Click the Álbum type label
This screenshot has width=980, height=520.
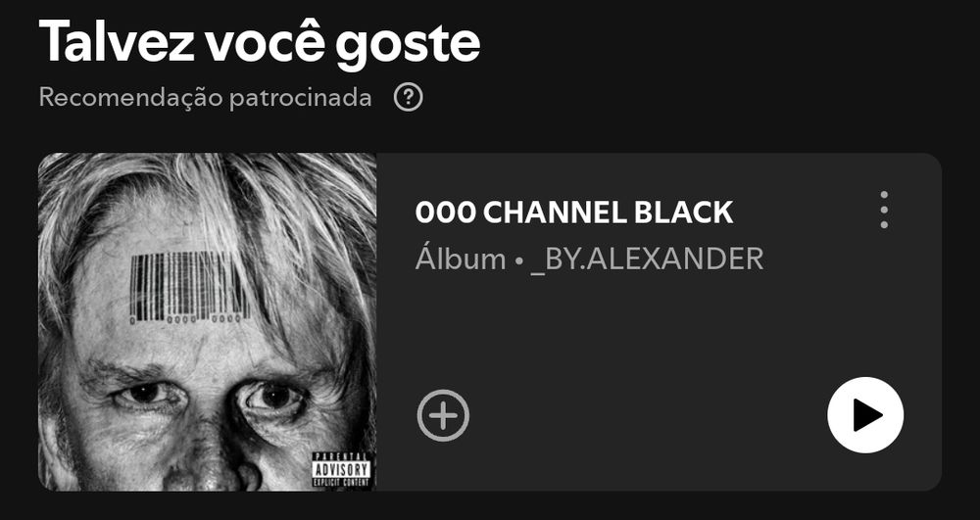point(461,260)
